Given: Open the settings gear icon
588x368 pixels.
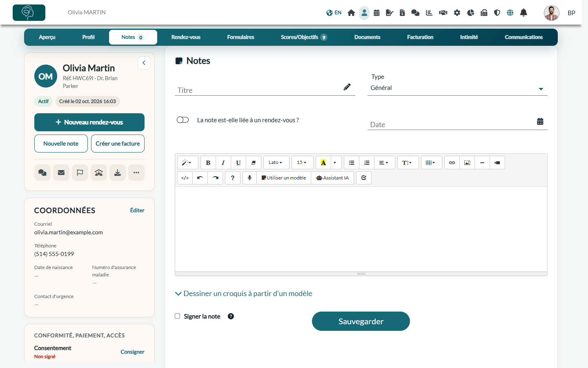Looking at the screenshot, I should pyautogui.click(x=457, y=13).
